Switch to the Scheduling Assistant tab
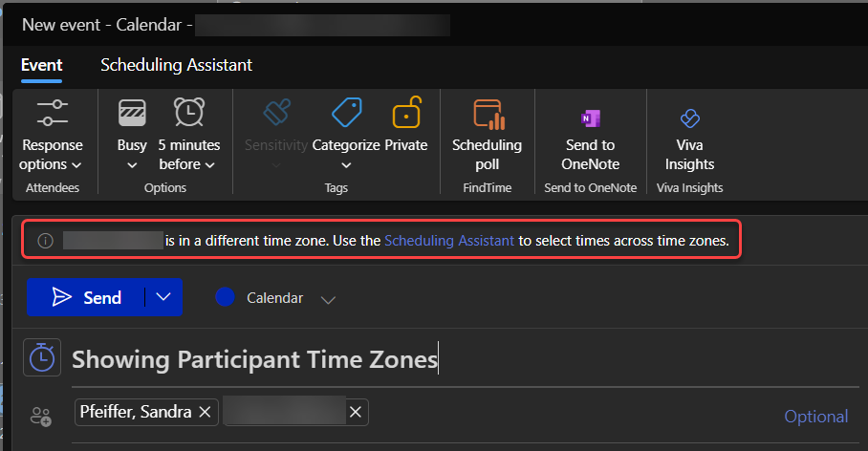 click(176, 65)
